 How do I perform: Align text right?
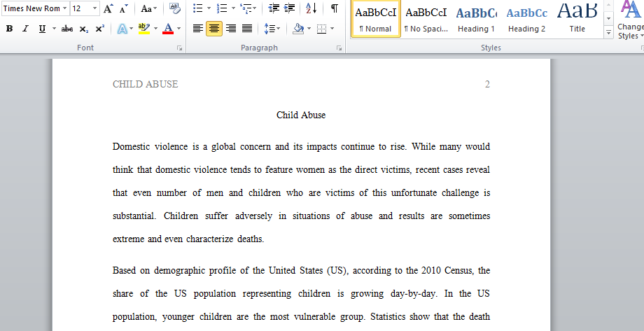pos(231,29)
